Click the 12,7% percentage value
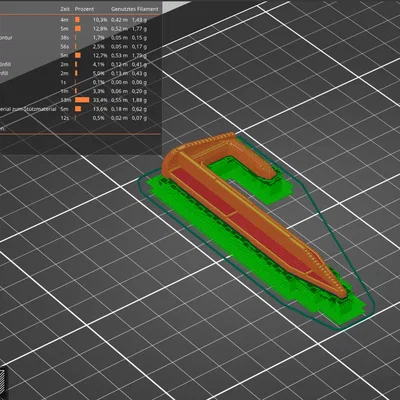 [x=100, y=55]
